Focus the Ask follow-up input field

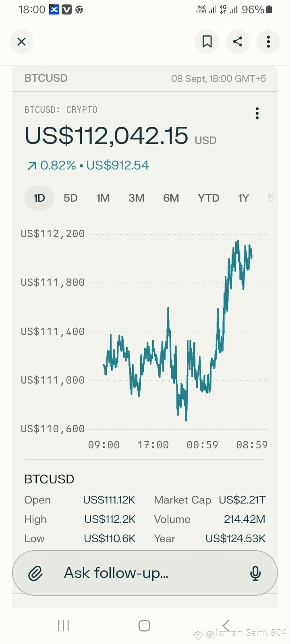(x=145, y=573)
